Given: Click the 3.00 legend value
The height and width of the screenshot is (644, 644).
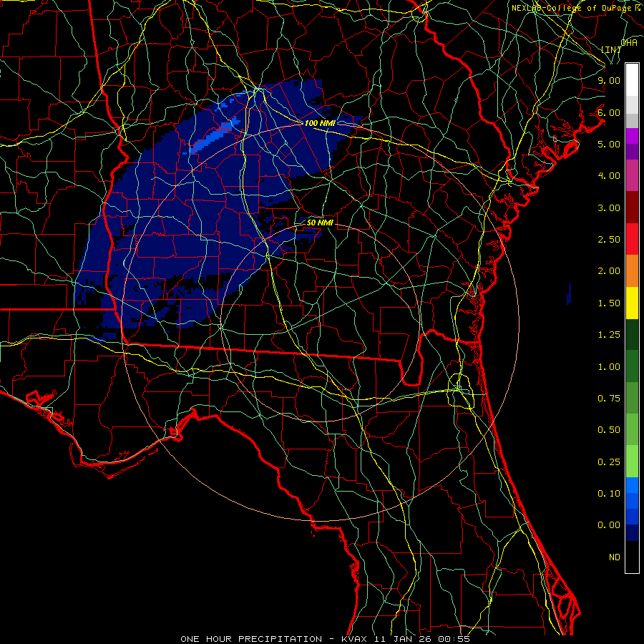Looking at the screenshot, I should 609,208.
